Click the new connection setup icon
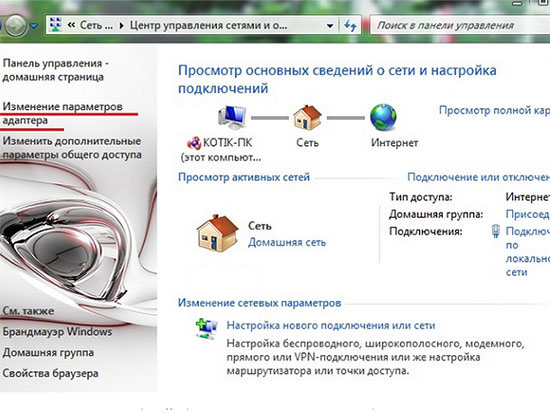 coord(206,328)
